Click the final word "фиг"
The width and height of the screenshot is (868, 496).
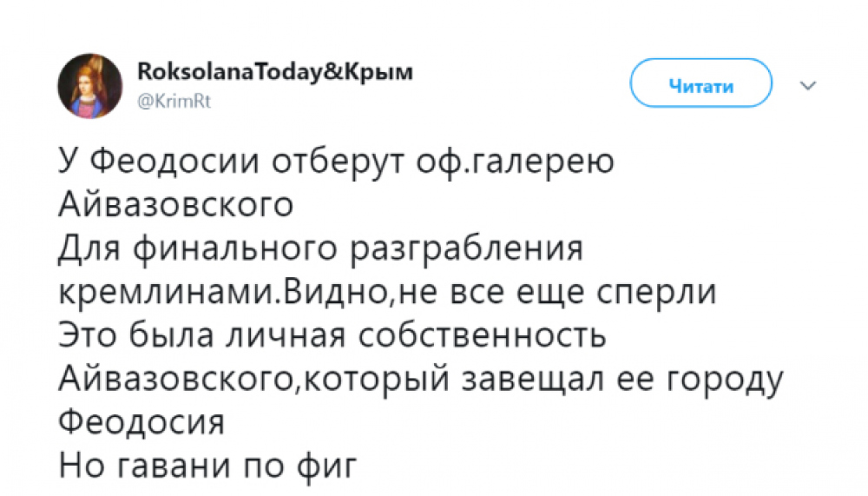tap(328, 466)
